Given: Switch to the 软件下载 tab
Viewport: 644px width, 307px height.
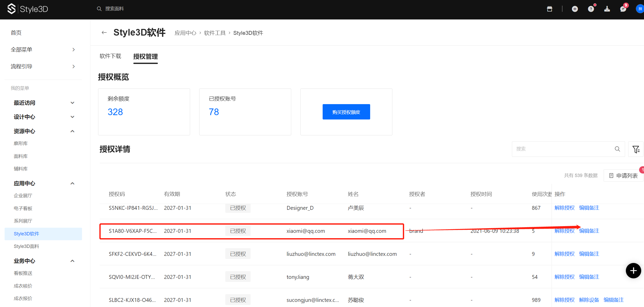Looking at the screenshot, I should [110, 56].
